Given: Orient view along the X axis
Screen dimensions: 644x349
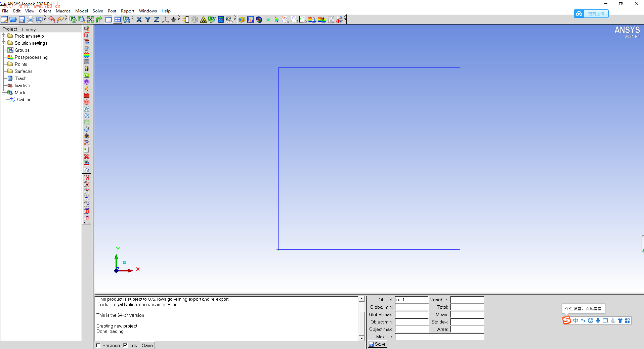Looking at the screenshot, I should pos(139,19).
